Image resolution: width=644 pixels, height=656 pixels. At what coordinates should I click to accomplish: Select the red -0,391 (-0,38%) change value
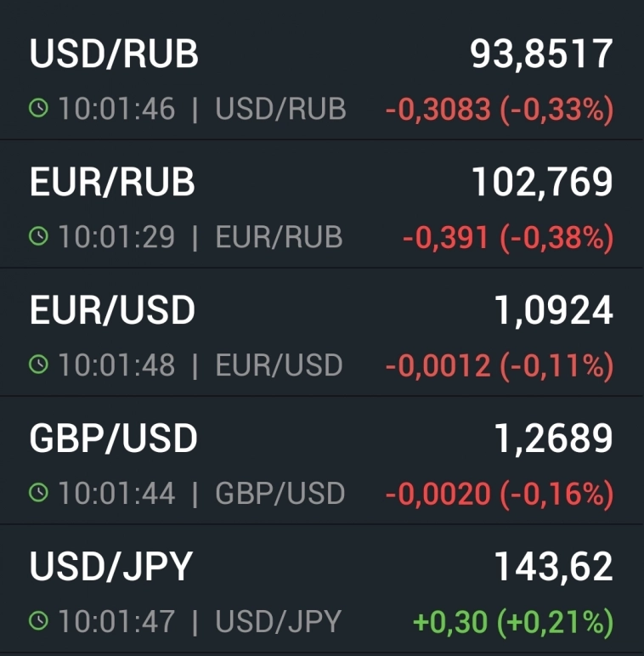tap(507, 238)
